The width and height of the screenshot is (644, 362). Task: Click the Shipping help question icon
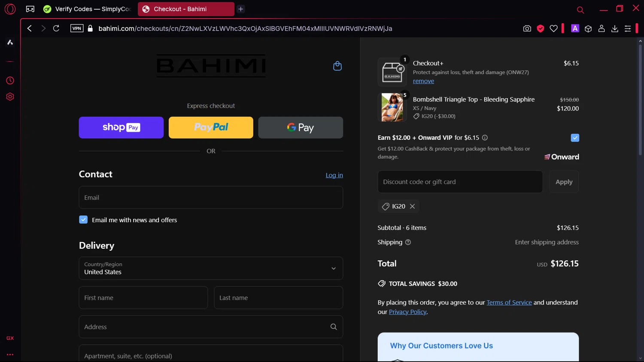(408, 242)
